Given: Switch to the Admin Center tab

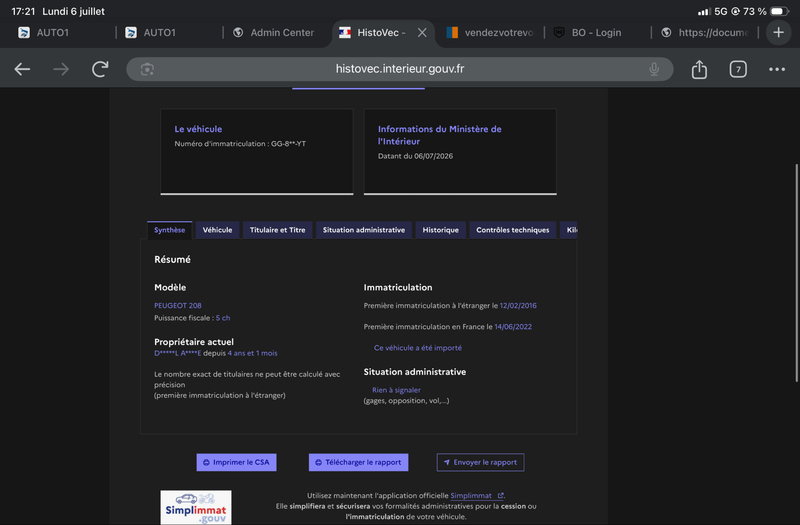Looking at the screenshot, I should (x=274, y=33).
